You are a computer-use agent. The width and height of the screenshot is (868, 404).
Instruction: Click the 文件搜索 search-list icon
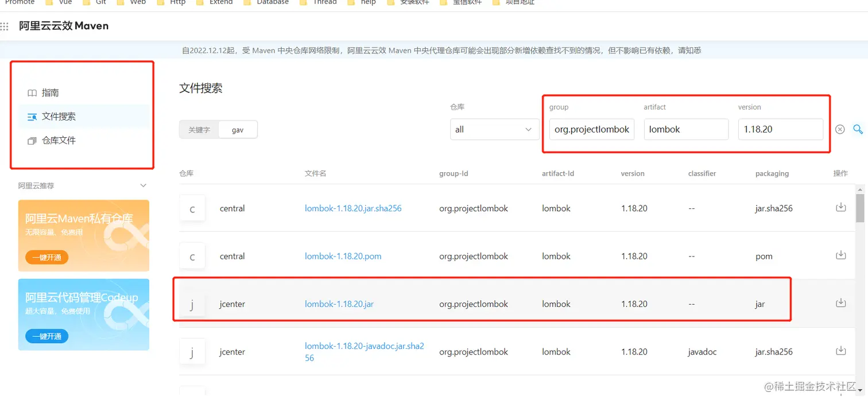click(x=32, y=116)
